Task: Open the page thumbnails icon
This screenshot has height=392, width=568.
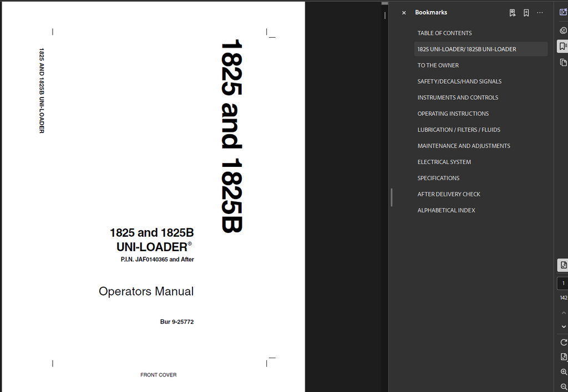Action: pos(563,63)
